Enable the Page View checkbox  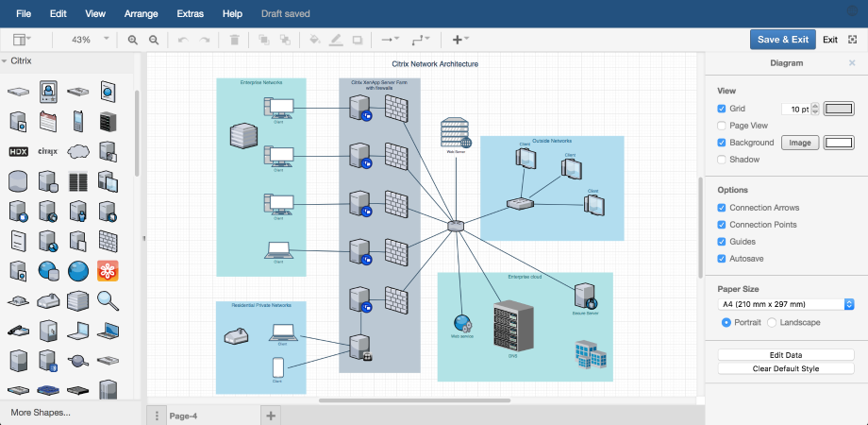722,126
